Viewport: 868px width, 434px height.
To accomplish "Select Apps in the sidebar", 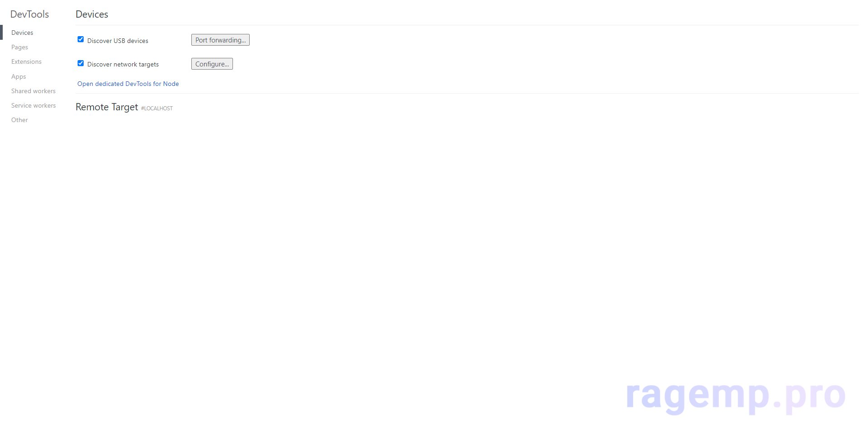I will pyautogui.click(x=19, y=76).
